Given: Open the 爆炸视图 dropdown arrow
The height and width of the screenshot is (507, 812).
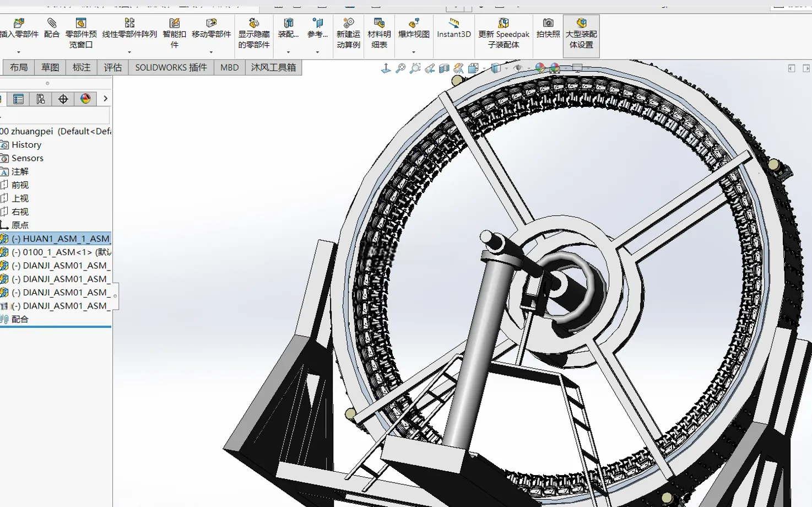Looking at the screenshot, I should tap(414, 52).
